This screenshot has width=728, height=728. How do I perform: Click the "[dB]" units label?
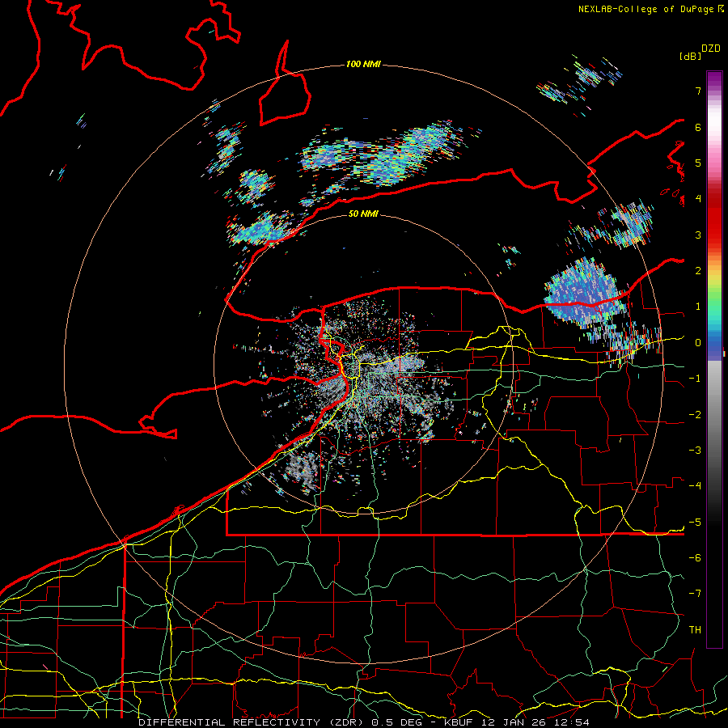690,56
